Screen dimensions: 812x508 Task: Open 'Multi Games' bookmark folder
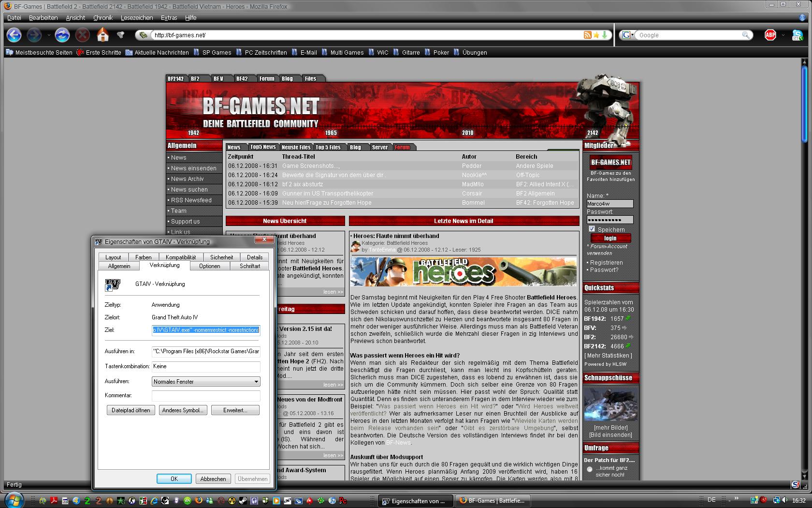coord(342,52)
